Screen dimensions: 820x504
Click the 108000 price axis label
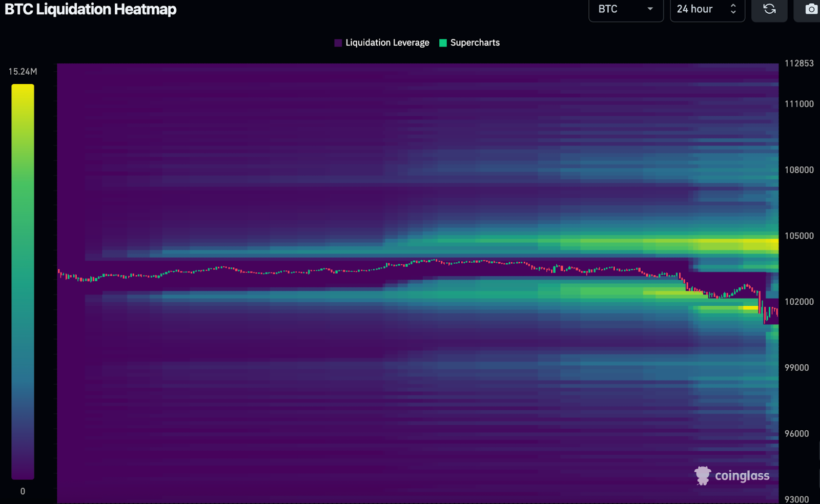coord(799,170)
